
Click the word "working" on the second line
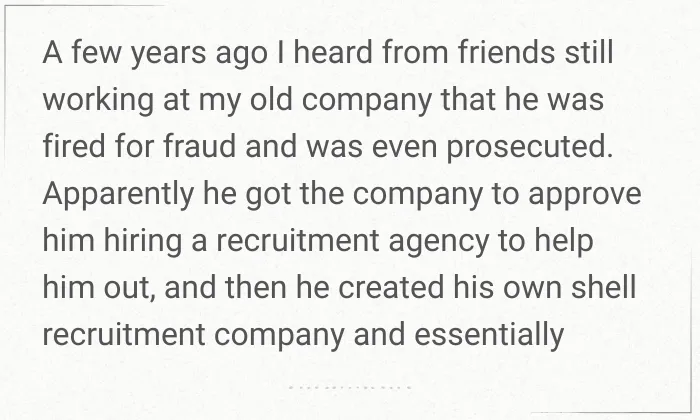98,102
